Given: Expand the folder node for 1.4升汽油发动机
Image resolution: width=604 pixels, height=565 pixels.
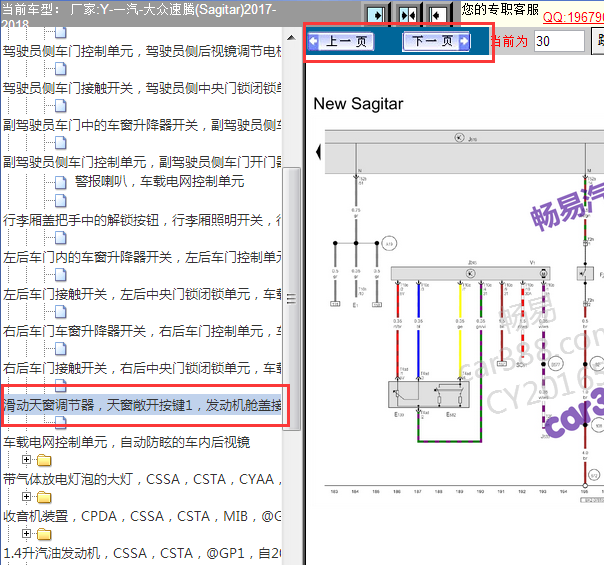Looking at the screenshot, I should 26,533.
